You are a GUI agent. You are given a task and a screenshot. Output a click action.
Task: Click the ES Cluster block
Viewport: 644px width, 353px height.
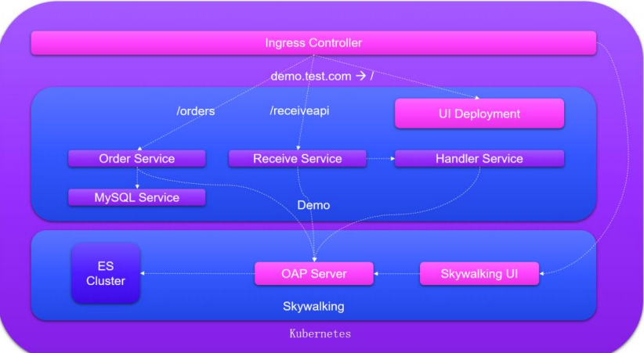(106, 273)
